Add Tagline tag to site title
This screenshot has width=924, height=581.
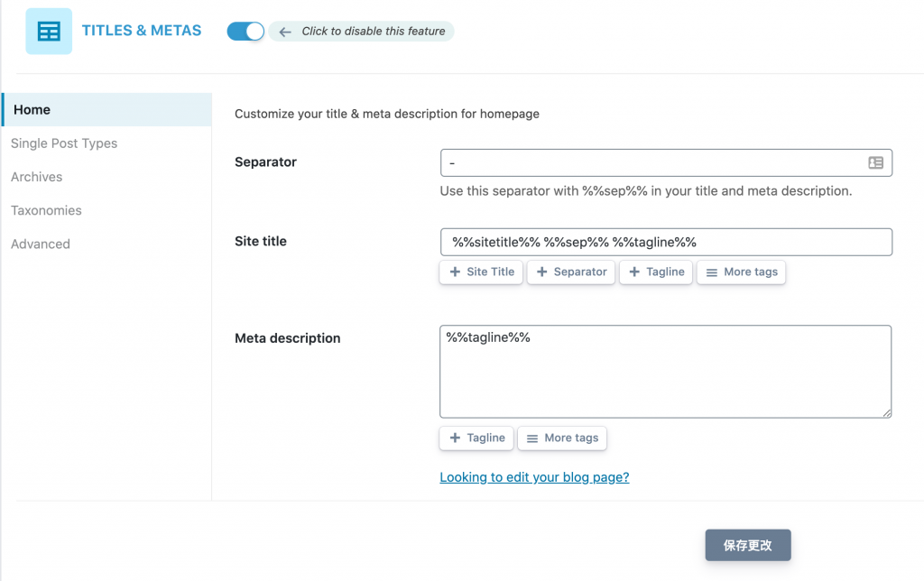pyautogui.click(x=656, y=272)
